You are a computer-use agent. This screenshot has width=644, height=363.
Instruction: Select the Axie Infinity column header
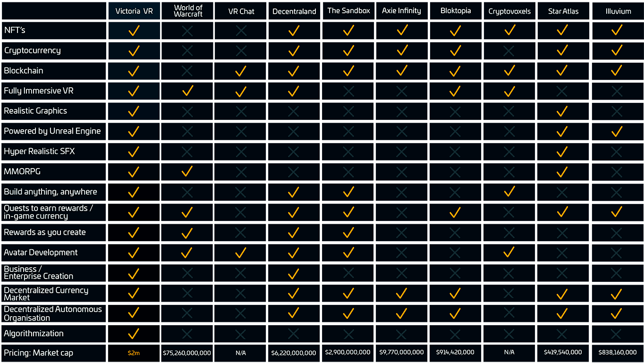point(401,10)
